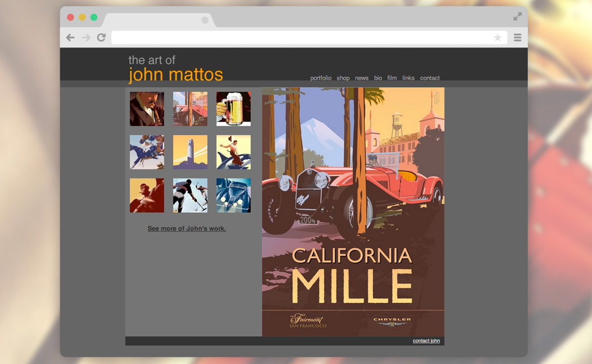Open the news section
Viewport: 592px width, 364px height.
point(362,78)
